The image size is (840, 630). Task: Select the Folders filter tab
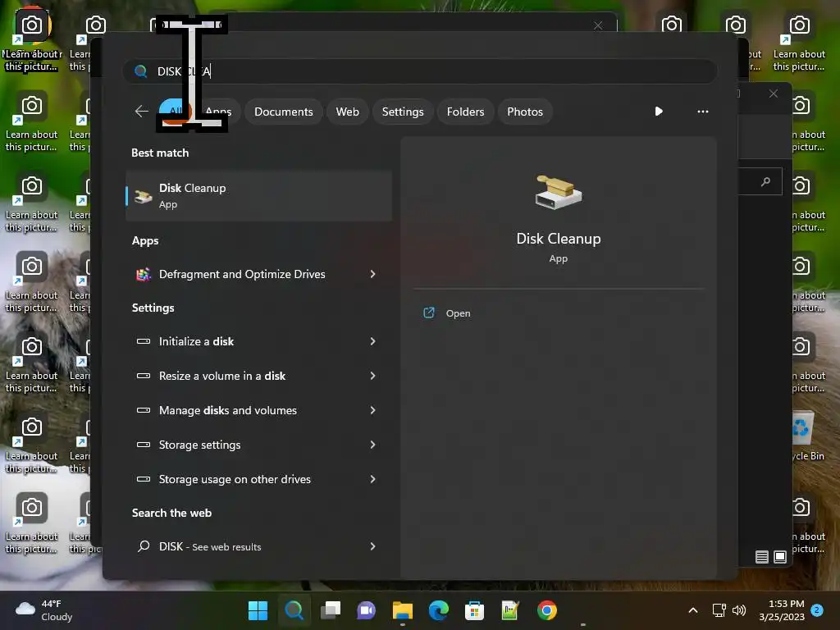(x=465, y=112)
